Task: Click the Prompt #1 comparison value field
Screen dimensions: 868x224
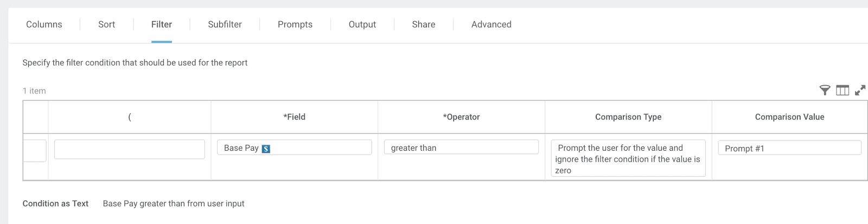Action: pyautogui.click(x=789, y=148)
